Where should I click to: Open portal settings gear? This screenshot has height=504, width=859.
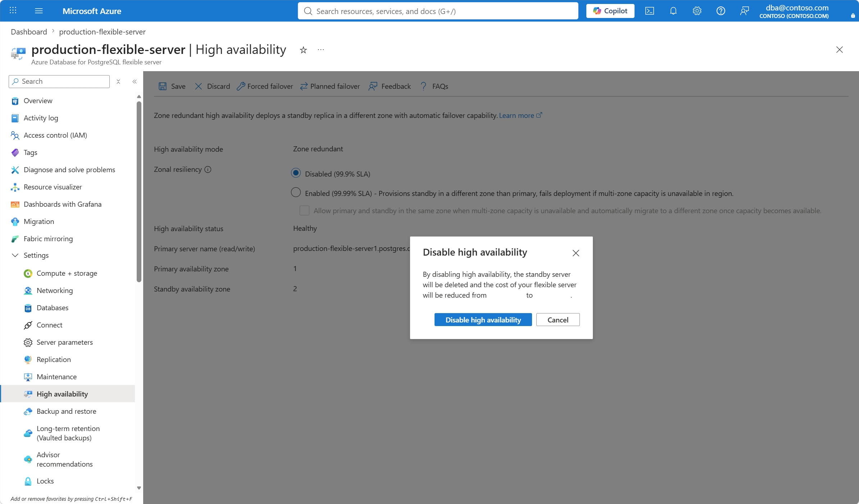697,11
